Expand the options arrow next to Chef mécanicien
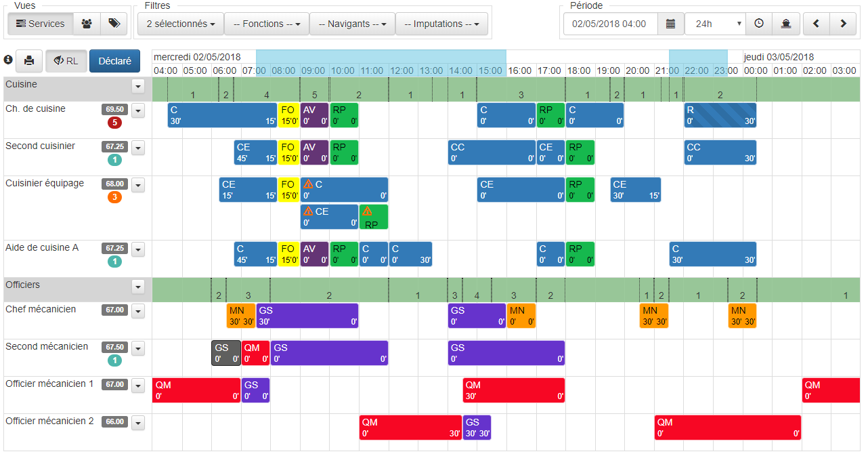 138,310
